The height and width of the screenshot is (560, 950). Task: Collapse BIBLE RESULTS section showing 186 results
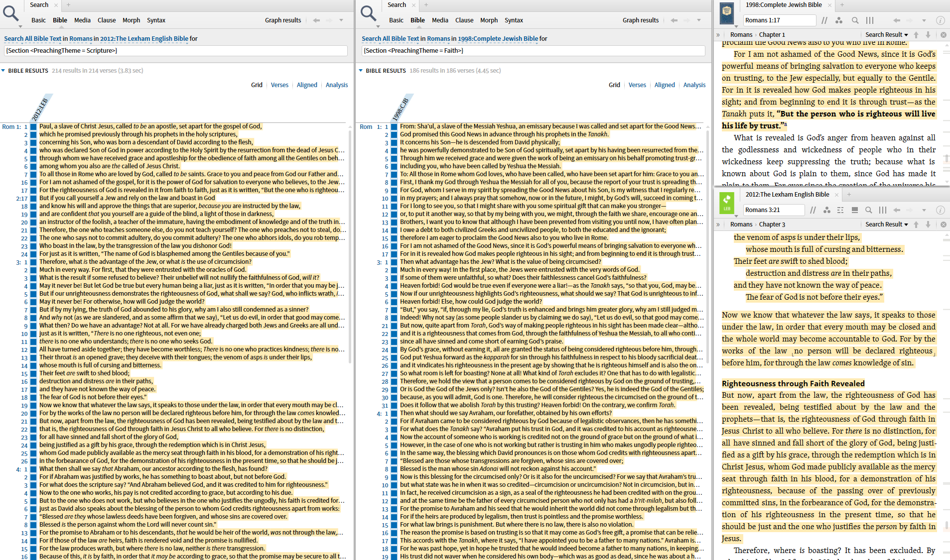click(x=361, y=71)
